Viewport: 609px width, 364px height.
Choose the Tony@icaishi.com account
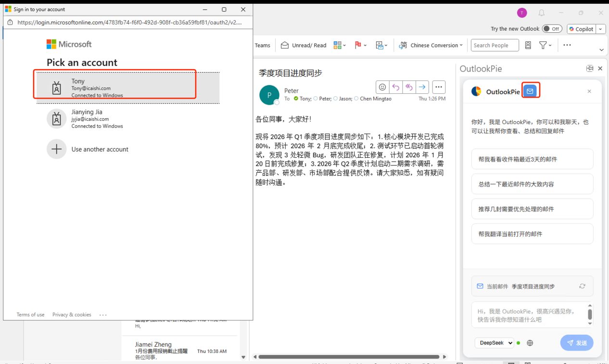pyautogui.click(x=128, y=88)
